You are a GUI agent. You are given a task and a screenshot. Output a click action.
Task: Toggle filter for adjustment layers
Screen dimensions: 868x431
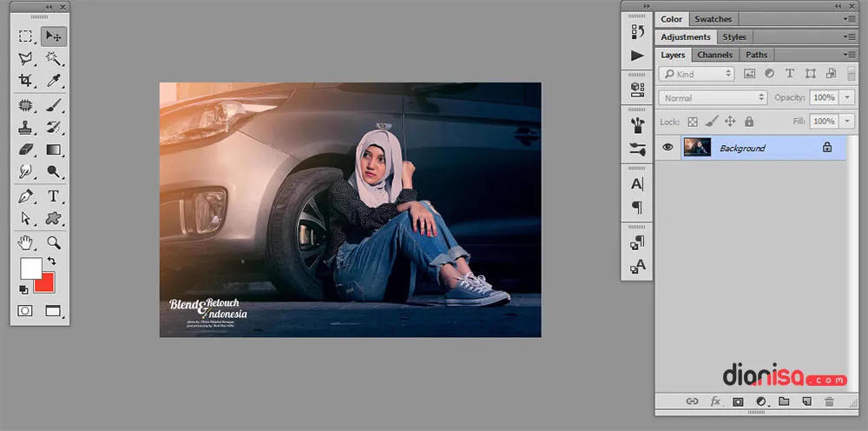[769, 74]
